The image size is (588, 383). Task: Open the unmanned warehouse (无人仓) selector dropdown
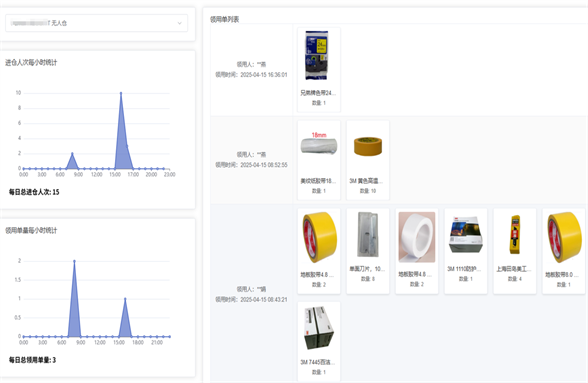96,23
